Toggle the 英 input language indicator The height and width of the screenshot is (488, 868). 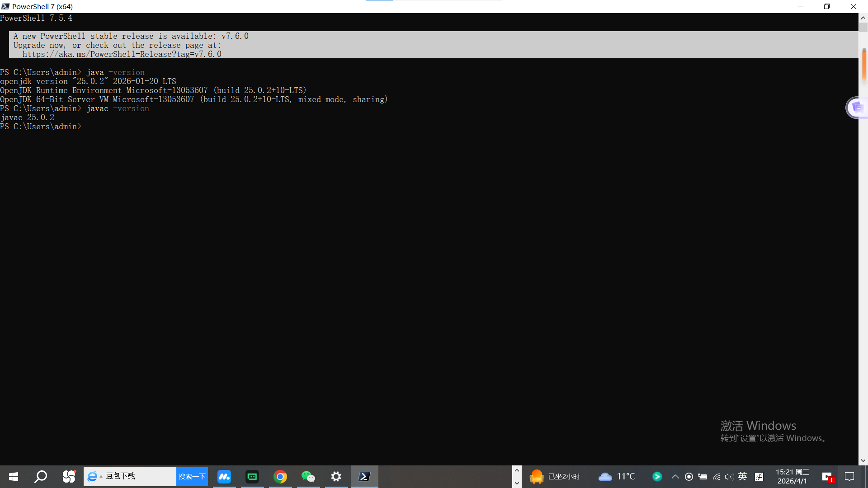point(742,476)
